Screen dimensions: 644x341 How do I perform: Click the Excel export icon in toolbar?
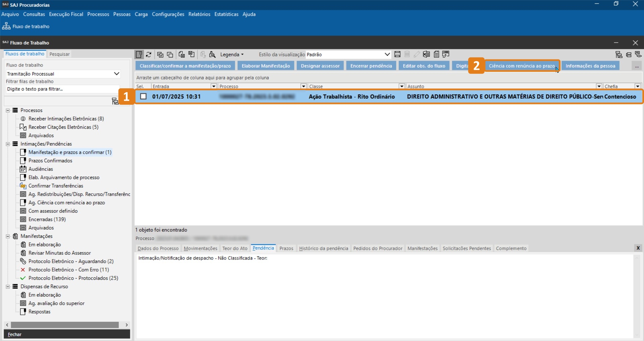(x=426, y=54)
